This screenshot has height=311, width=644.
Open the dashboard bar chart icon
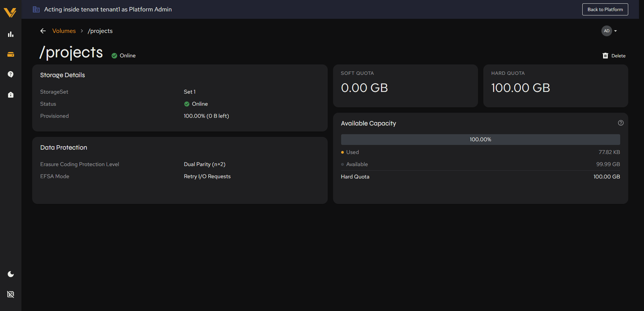tap(11, 34)
